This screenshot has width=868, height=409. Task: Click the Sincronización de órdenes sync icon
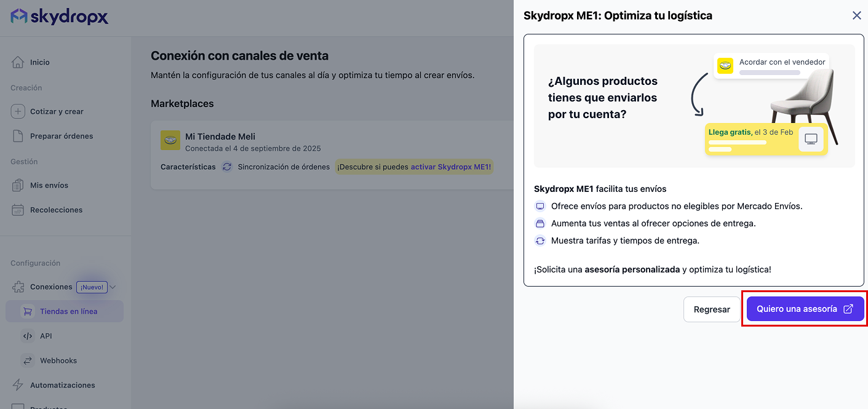click(x=227, y=167)
